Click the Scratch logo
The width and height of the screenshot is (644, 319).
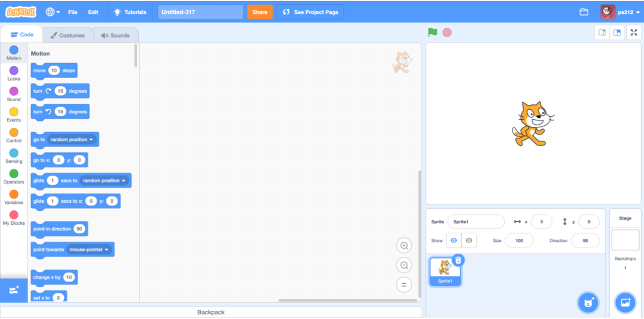tap(21, 12)
